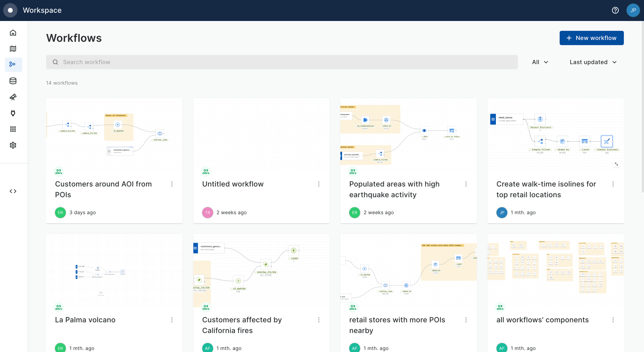Expand the All filter dropdown
The height and width of the screenshot is (352, 644).
540,62
